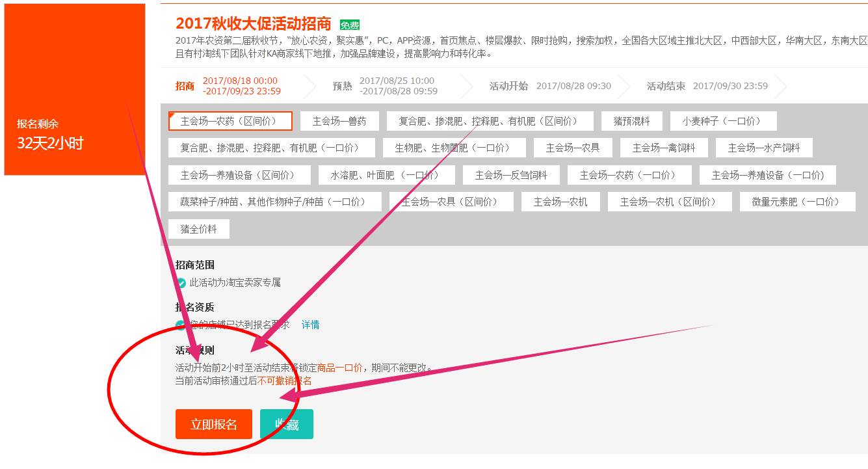This screenshot has width=868, height=469.
Task: Select the 主会场—兽药 category tag
Action: coord(339,120)
